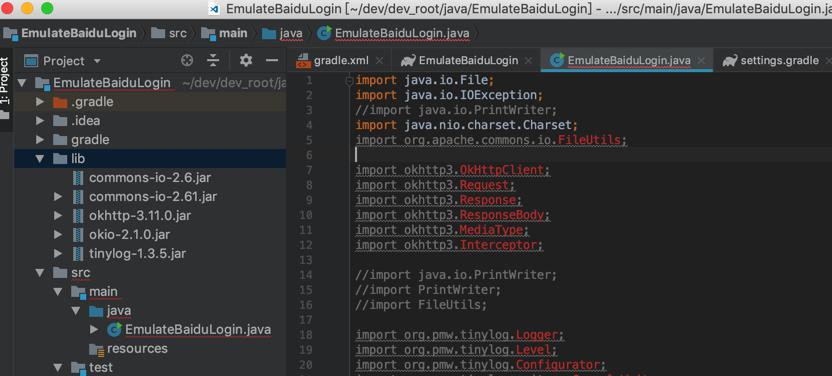Expand okhttp-3.11.0.jar arrow
Image resolution: width=832 pixels, height=376 pixels.
point(58,216)
